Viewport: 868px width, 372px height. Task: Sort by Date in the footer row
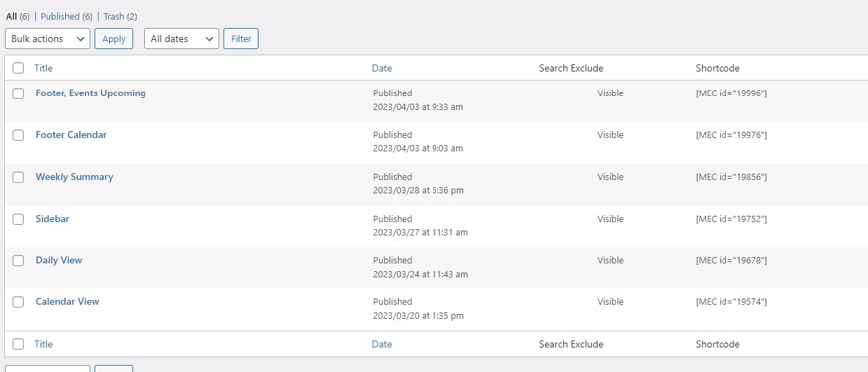[x=382, y=344]
